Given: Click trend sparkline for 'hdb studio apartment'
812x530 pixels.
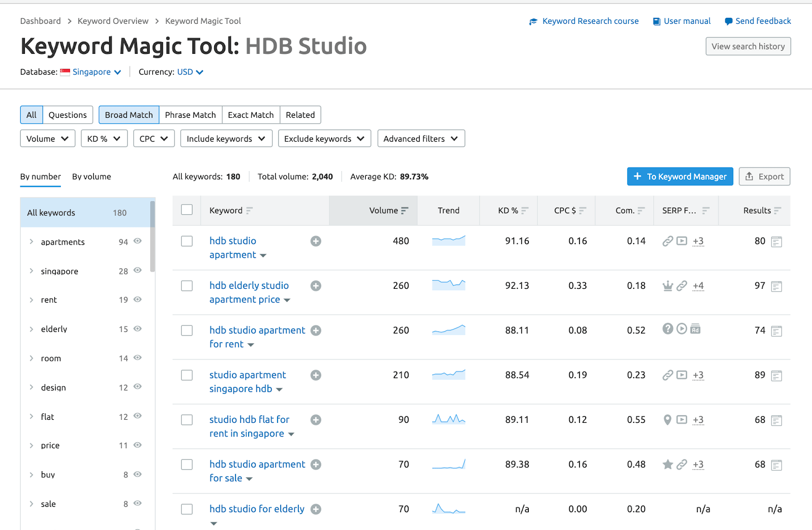Looking at the screenshot, I should (x=449, y=241).
